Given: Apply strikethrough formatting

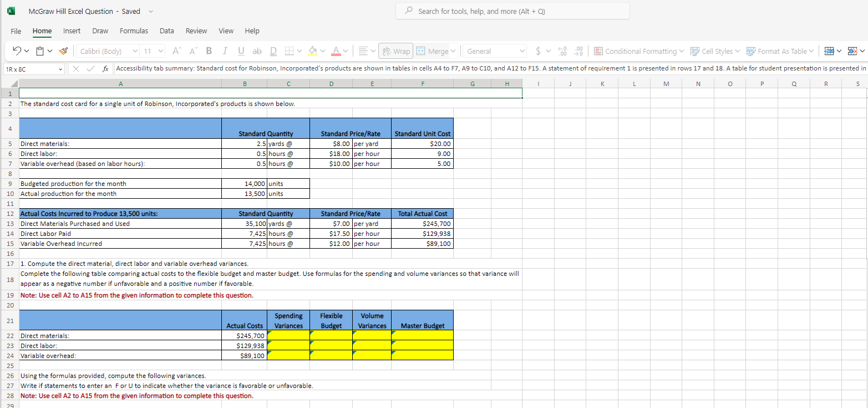Looking at the screenshot, I should coord(256,51).
